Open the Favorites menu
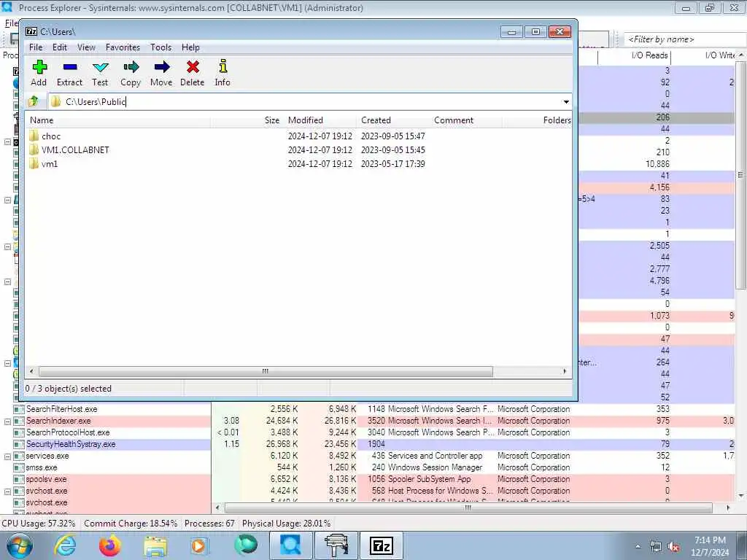747x560 pixels. tap(123, 47)
